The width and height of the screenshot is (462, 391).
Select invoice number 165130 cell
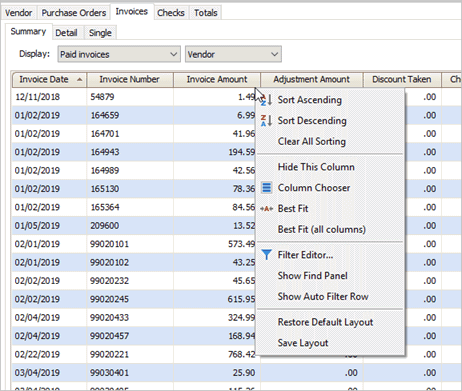(x=130, y=189)
